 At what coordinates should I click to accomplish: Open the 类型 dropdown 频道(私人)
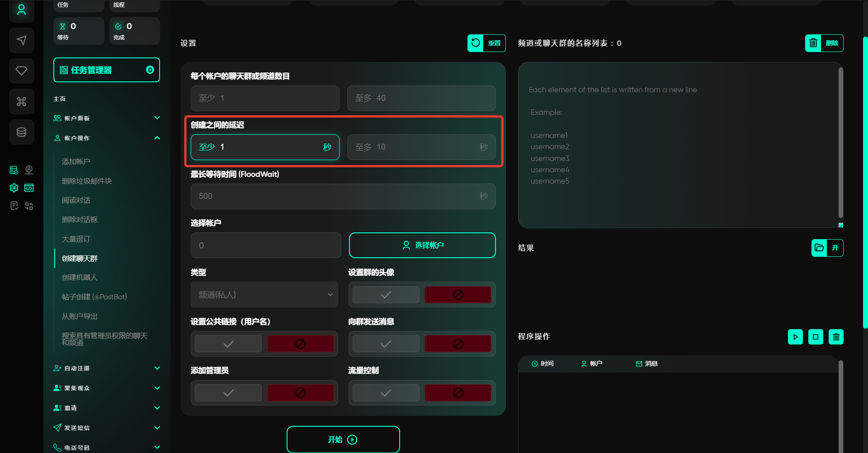tap(264, 295)
